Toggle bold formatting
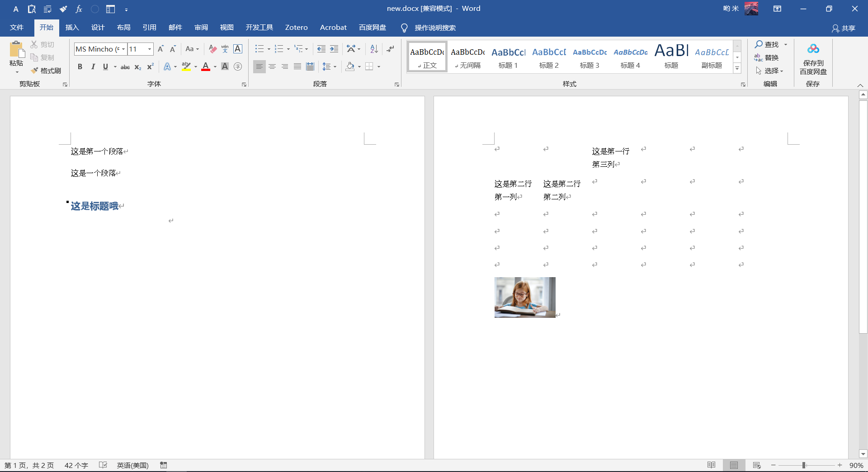This screenshot has width=868, height=472. pos(80,66)
